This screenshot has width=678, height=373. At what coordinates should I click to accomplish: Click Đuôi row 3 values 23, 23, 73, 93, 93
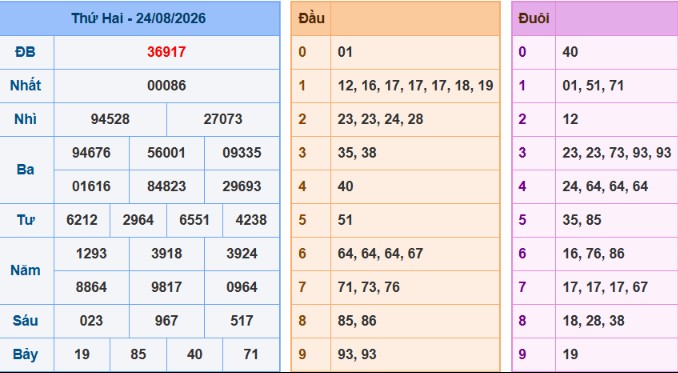[617, 153]
